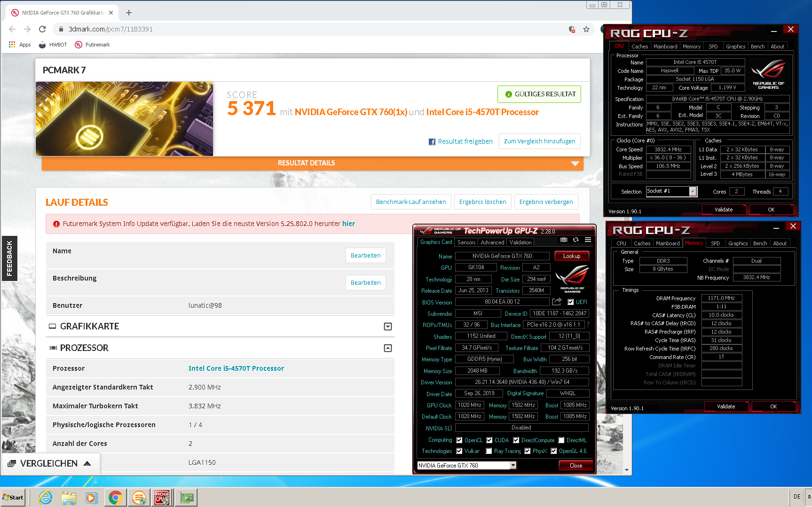Open Caches tab in lower CPU-Z window

[x=642, y=243]
